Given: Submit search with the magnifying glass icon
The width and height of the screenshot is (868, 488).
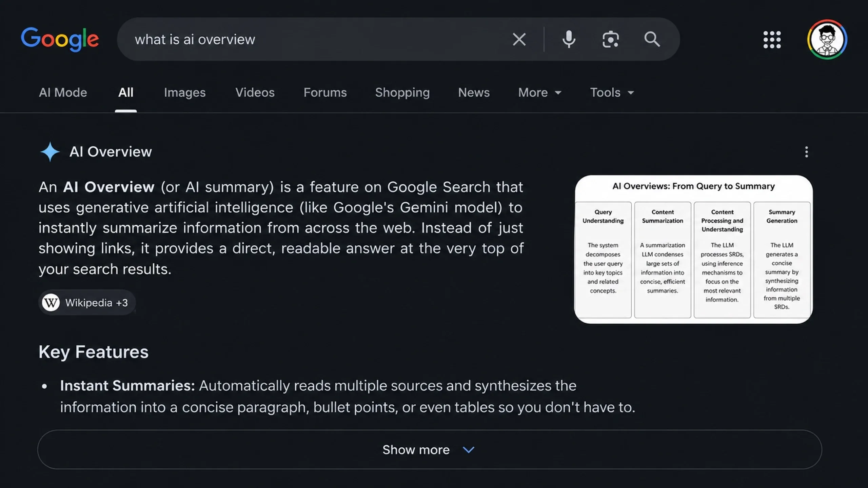Looking at the screenshot, I should click(x=652, y=39).
